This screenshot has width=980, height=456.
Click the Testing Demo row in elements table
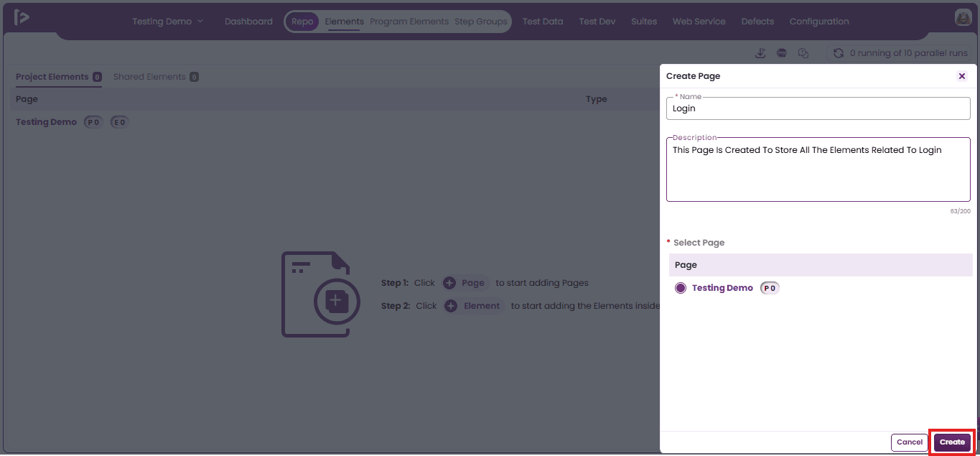click(332, 122)
